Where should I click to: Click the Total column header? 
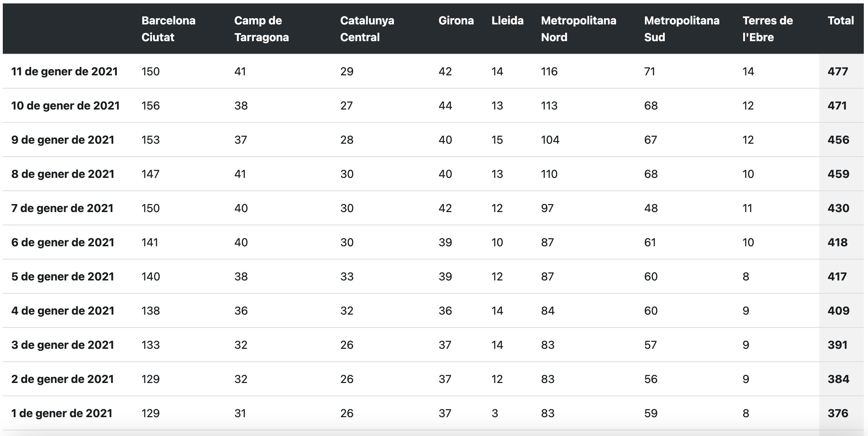[840, 21]
